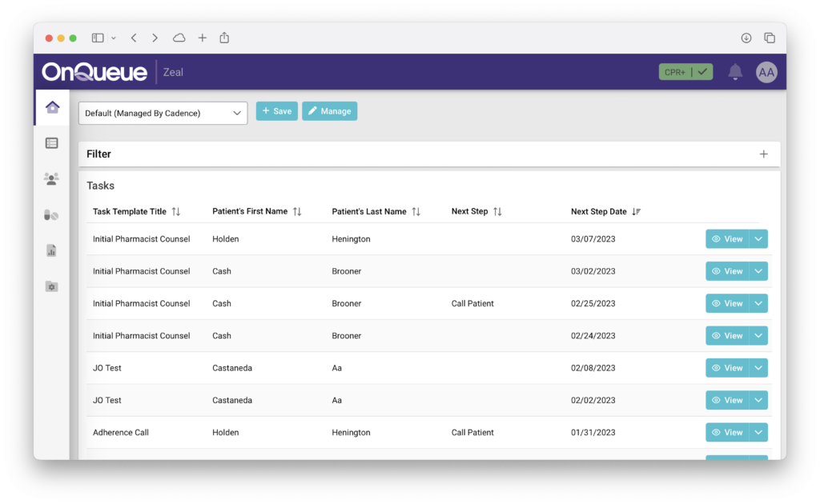Viewport: 820px width, 504px height.
Task: Open the patients group icon in sidebar
Action: tap(52, 179)
